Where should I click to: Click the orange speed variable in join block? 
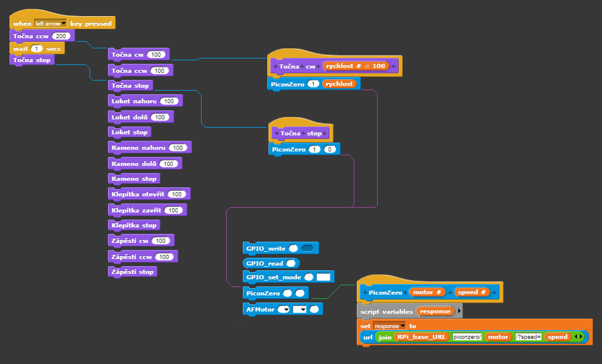(557, 337)
